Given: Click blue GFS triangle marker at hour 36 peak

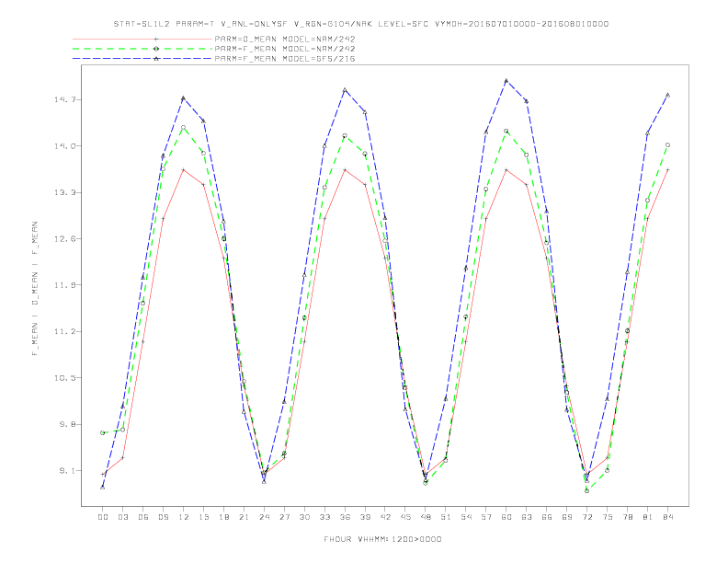Looking at the screenshot, I should [x=345, y=89].
